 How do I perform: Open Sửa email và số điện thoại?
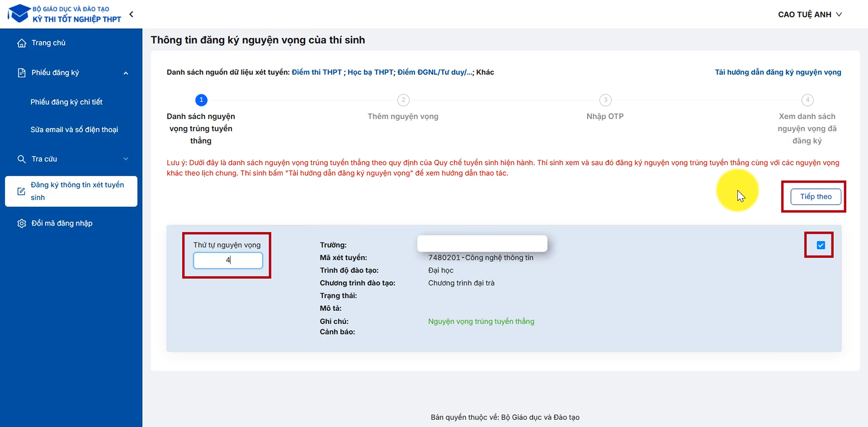tap(74, 130)
